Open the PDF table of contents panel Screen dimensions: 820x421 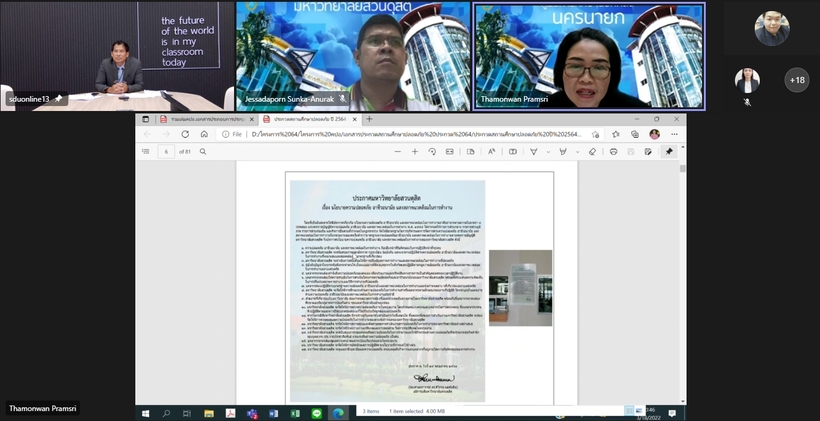[x=145, y=152]
